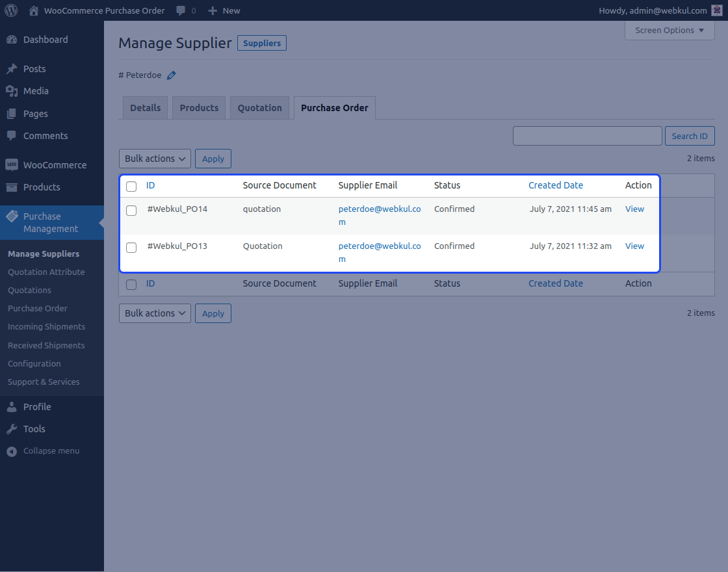Open the Bulk actions dropdown
Image resolution: width=728 pixels, height=572 pixels.
pos(155,158)
